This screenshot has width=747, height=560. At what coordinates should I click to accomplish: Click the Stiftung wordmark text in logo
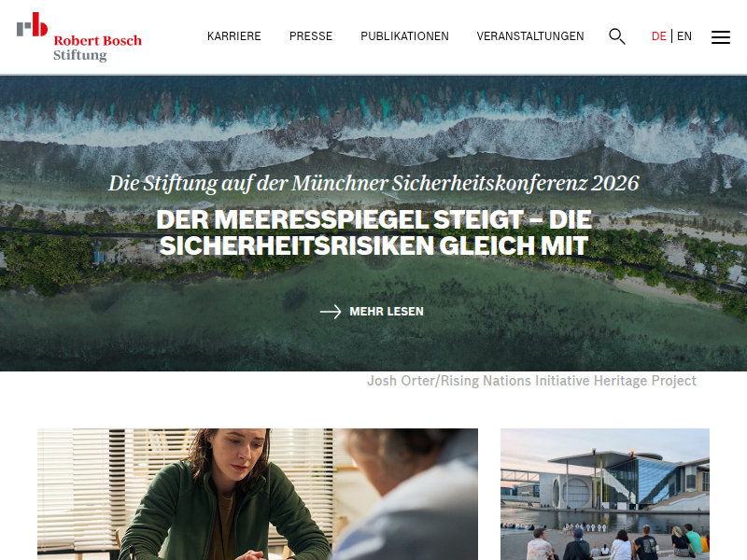tap(79, 55)
